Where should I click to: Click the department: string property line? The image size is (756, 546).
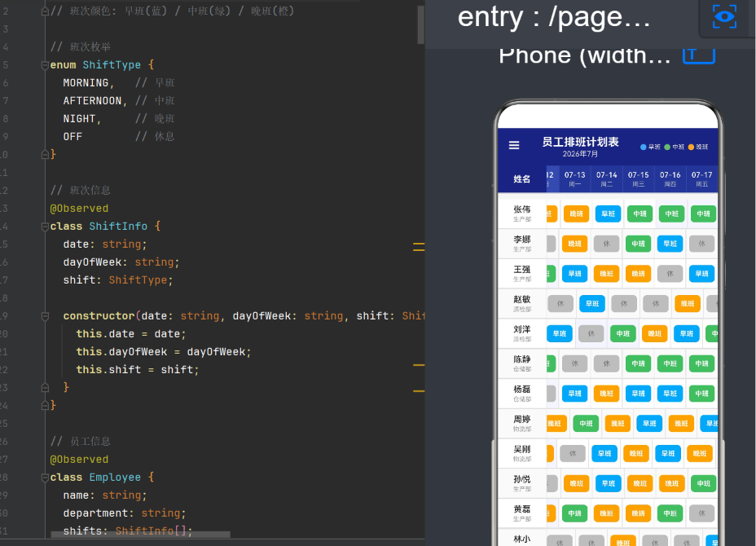pyautogui.click(x=125, y=513)
